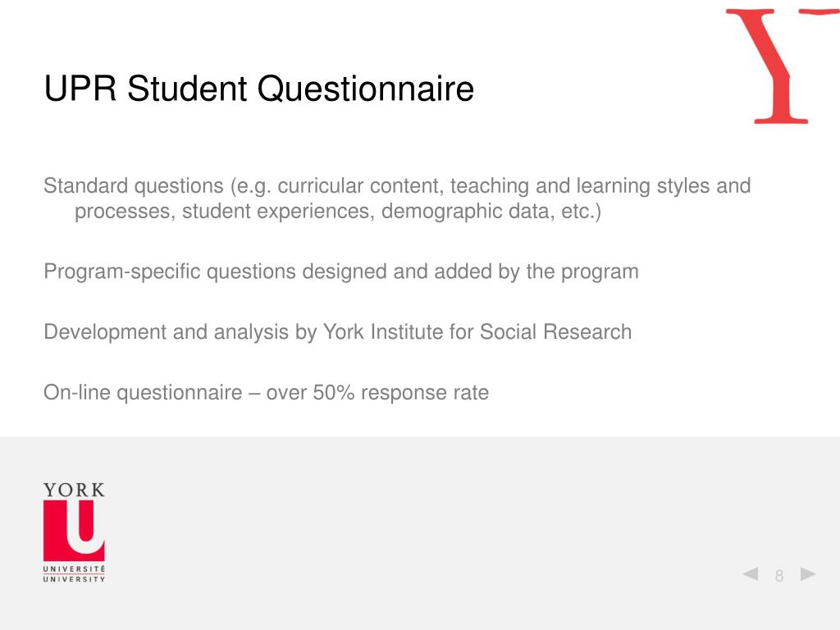Select the On-line questionnaire bullet
Viewport: 840px width, 630px height.
click(x=267, y=393)
